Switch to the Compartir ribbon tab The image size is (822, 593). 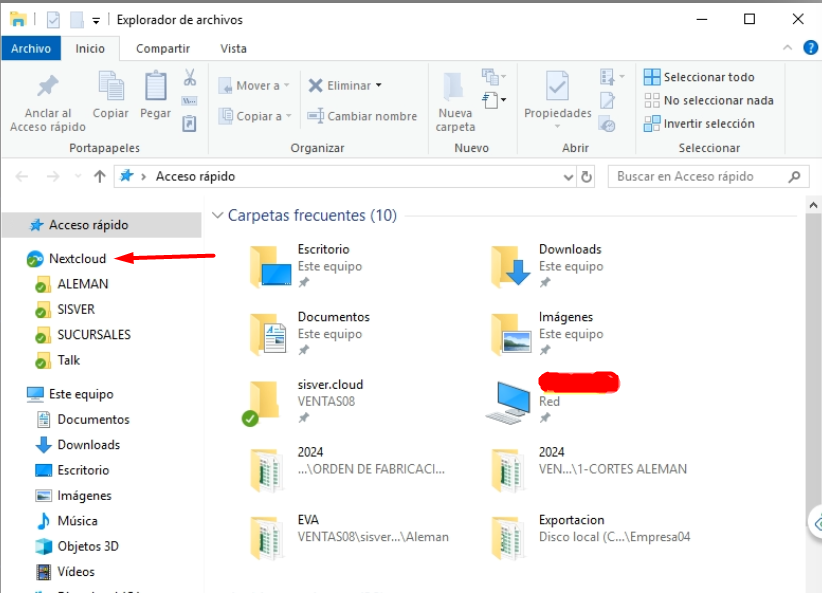coord(163,48)
